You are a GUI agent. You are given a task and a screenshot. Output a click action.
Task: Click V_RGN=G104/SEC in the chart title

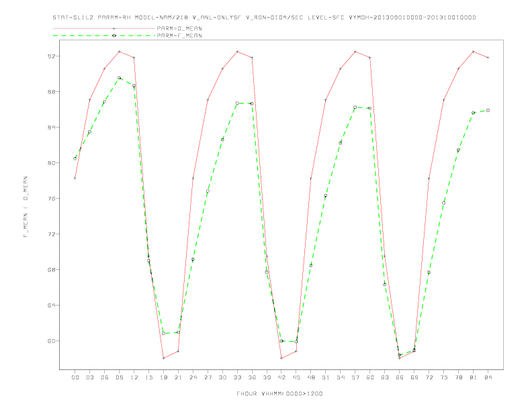[275, 17]
